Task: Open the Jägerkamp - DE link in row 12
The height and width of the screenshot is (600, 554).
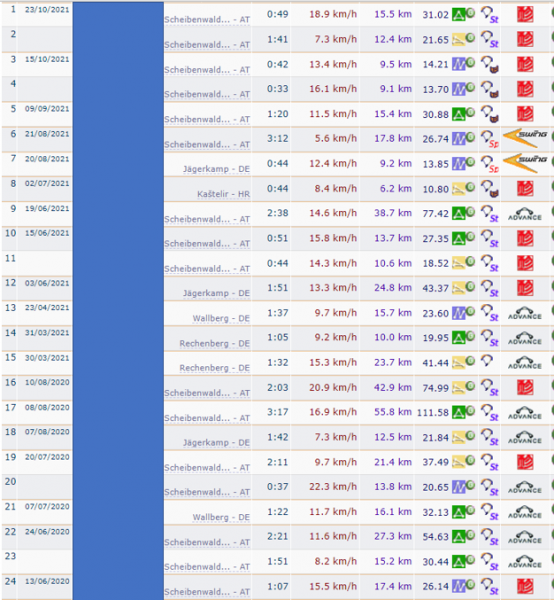Action: (216, 293)
